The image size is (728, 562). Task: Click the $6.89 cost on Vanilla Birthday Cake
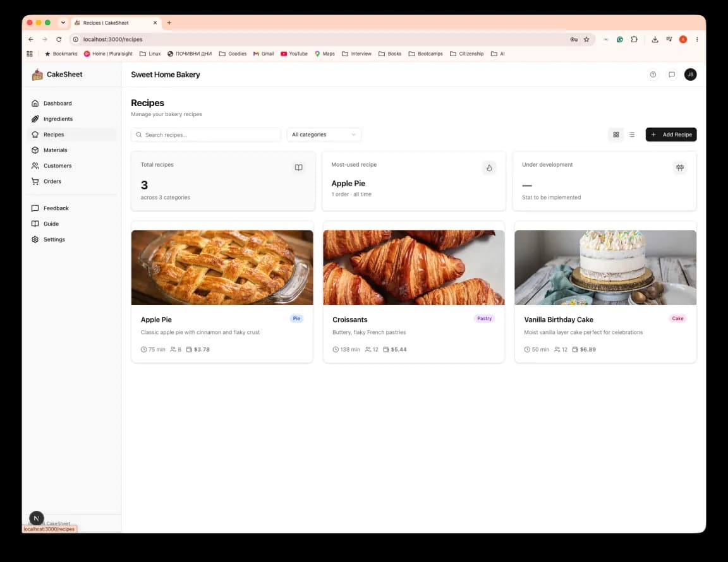coord(588,349)
